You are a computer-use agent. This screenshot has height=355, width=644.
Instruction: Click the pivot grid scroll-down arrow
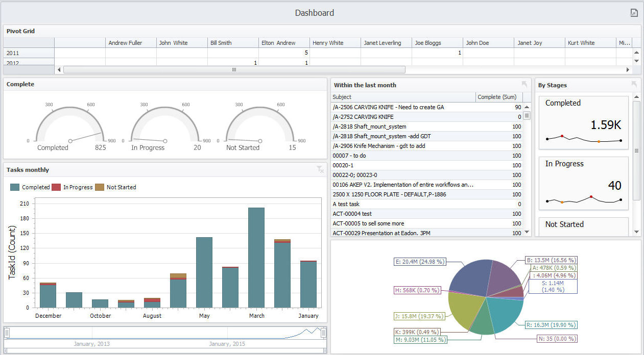pyautogui.click(x=636, y=61)
